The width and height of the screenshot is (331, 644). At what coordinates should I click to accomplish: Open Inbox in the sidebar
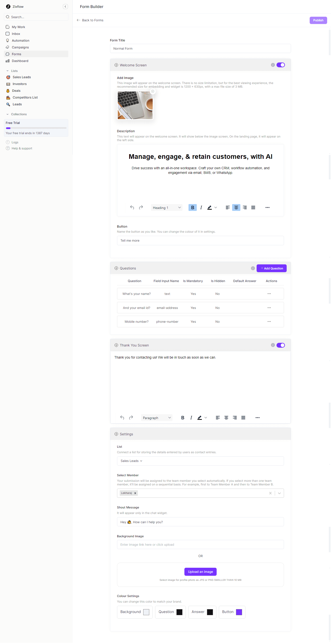pos(36,34)
